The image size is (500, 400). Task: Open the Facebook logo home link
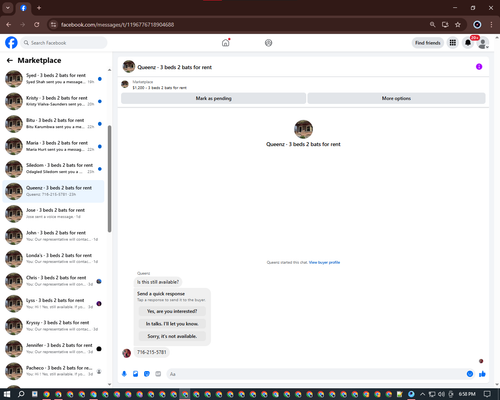[11, 43]
